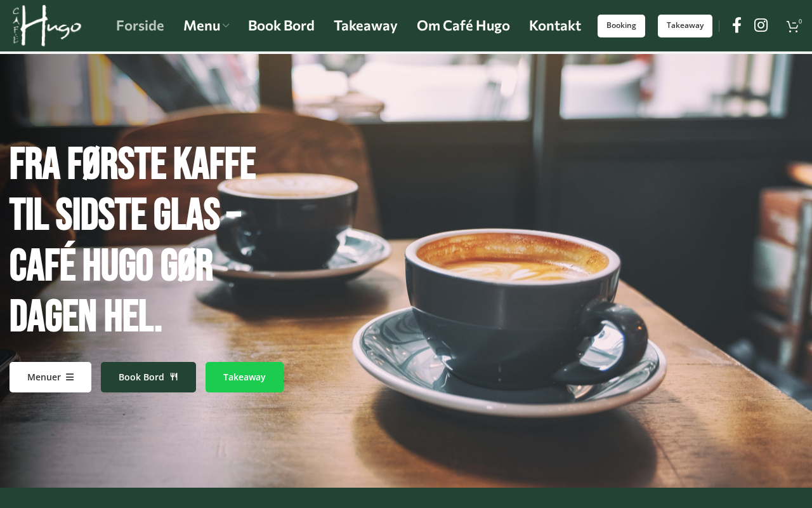Click the white Takeaway header button
The image size is (812, 508).
tap(685, 26)
